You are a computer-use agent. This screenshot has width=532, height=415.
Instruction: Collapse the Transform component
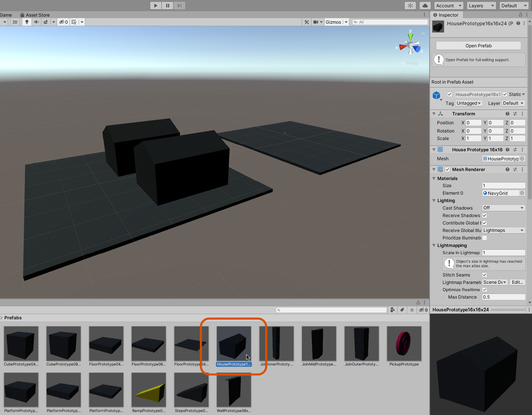pyautogui.click(x=434, y=114)
